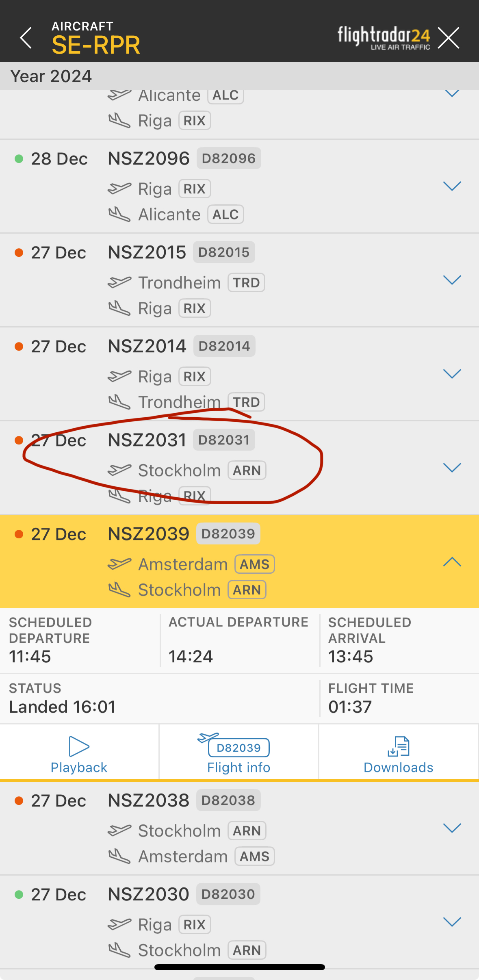Tap the departure plane icon beside Amsterdam
Image resolution: width=479 pixels, height=980 pixels.
click(x=119, y=564)
